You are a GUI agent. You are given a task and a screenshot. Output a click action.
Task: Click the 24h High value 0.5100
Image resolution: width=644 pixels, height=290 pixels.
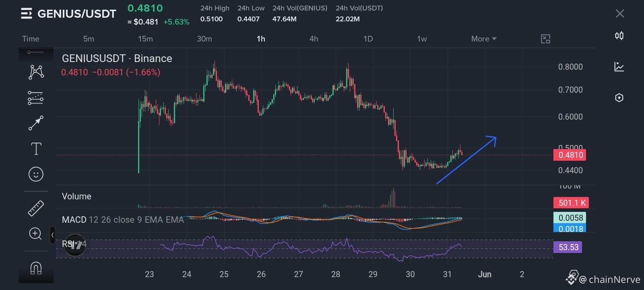click(x=211, y=19)
